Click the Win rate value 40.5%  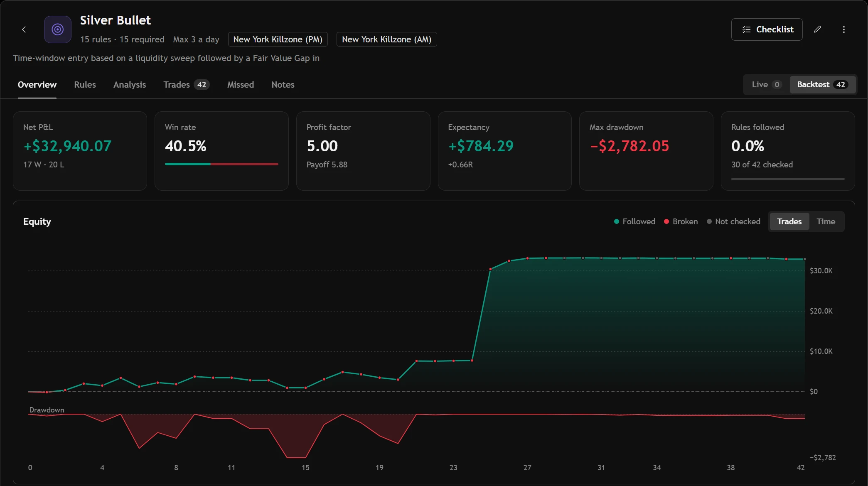point(185,146)
